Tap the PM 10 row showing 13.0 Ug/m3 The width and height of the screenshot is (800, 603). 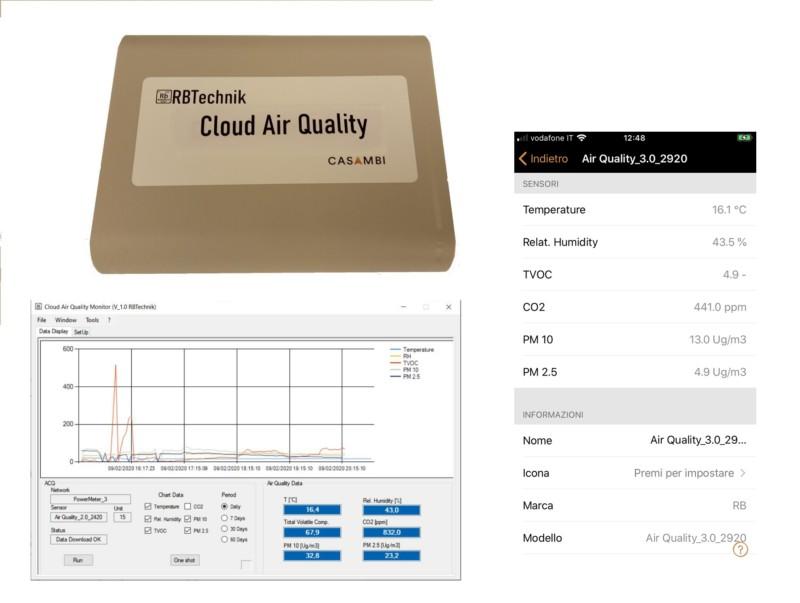635,340
